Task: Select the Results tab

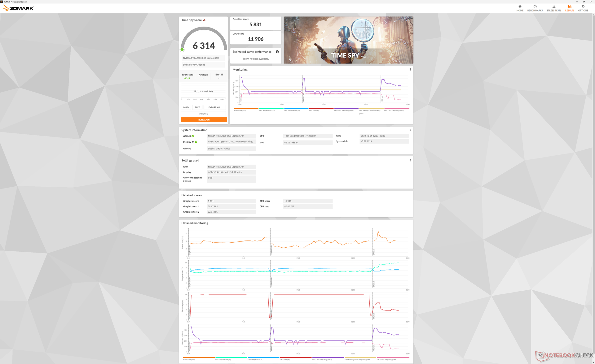Action: click(x=569, y=8)
